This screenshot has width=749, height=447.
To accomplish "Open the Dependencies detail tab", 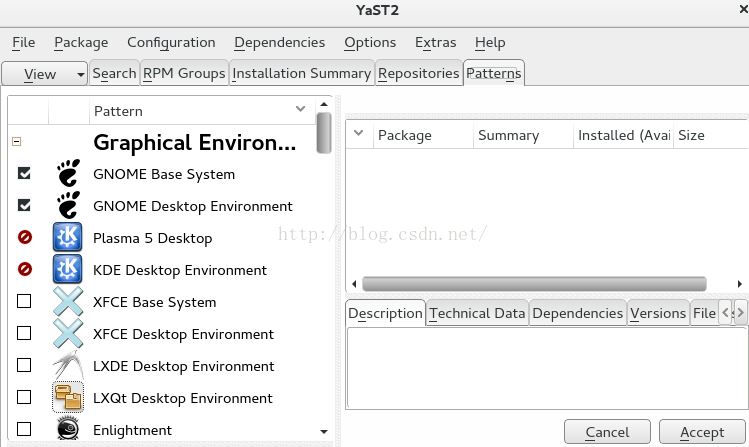I will tap(578, 313).
